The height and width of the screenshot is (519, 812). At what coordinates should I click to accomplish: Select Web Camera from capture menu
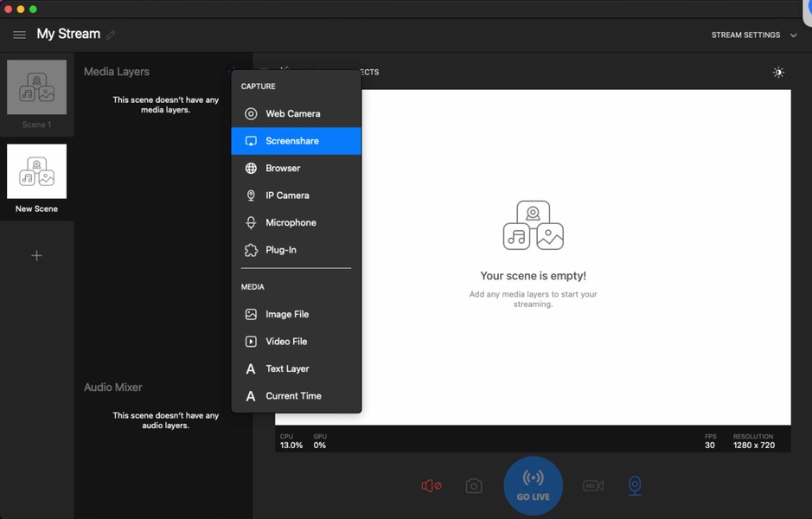coord(292,113)
